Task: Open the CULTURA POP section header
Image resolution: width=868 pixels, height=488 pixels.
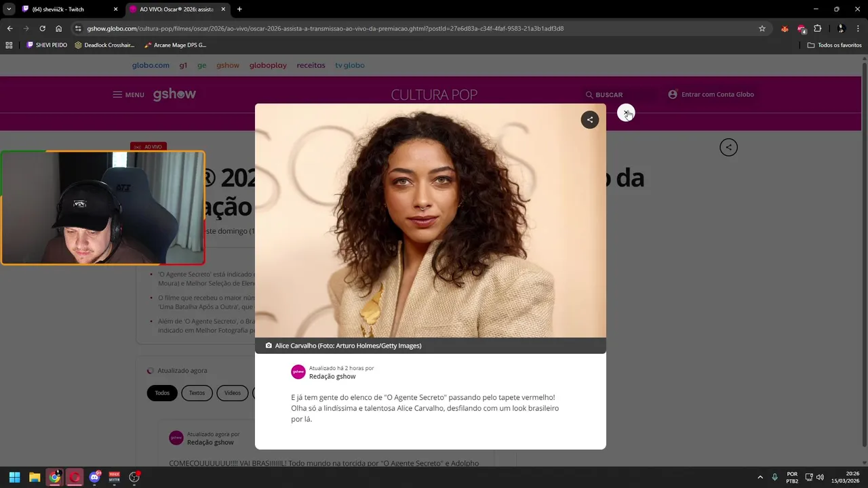Action: tap(434, 95)
